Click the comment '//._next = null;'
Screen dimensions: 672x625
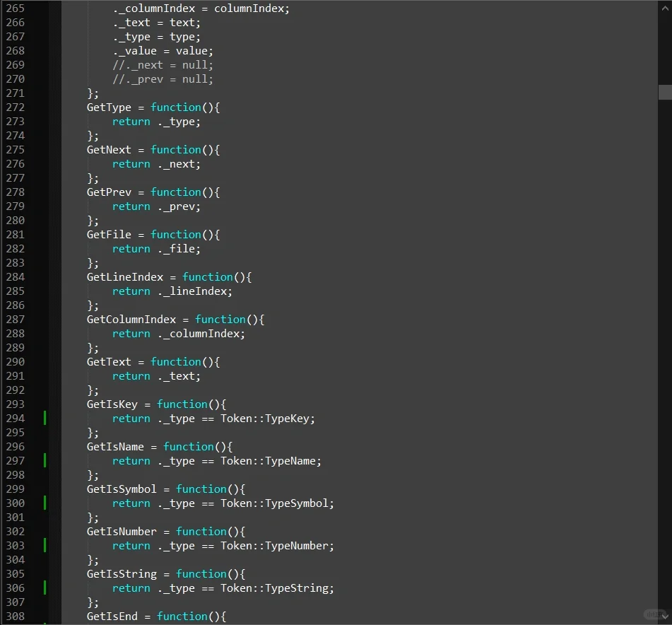click(x=163, y=65)
